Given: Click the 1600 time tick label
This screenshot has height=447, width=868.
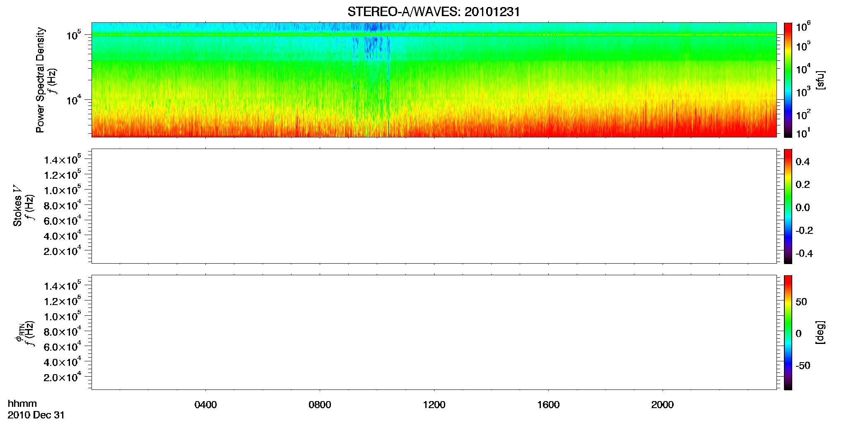Looking at the screenshot, I should click(x=548, y=405).
